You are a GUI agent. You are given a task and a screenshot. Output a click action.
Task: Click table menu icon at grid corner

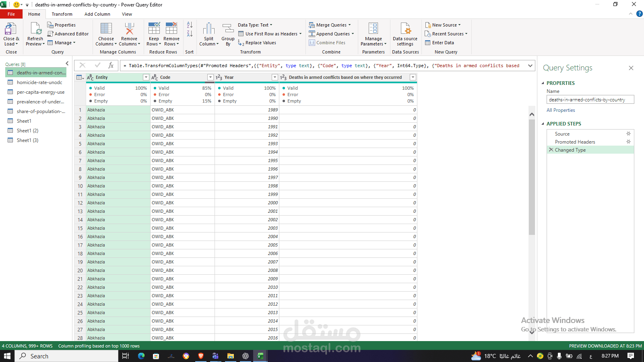(x=80, y=77)
